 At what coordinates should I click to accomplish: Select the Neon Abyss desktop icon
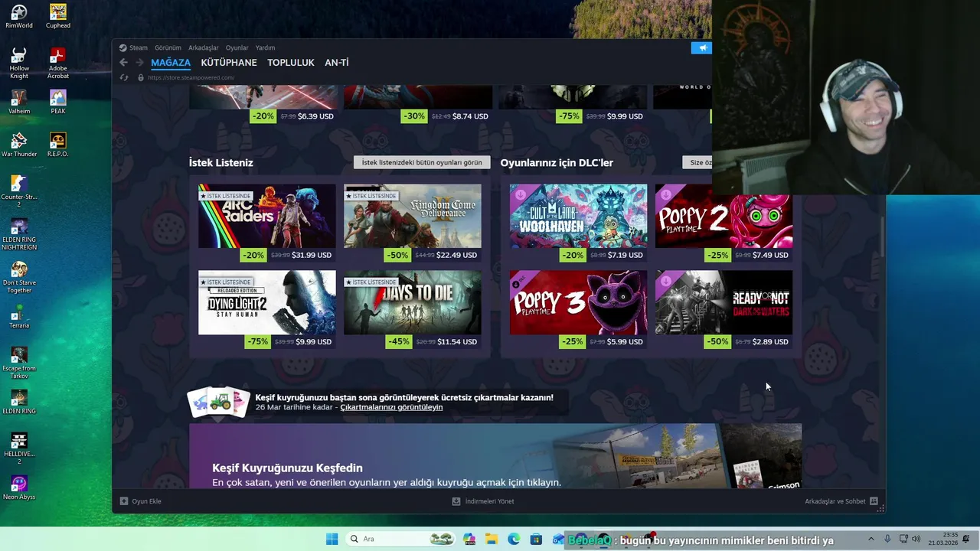point(19,487)
